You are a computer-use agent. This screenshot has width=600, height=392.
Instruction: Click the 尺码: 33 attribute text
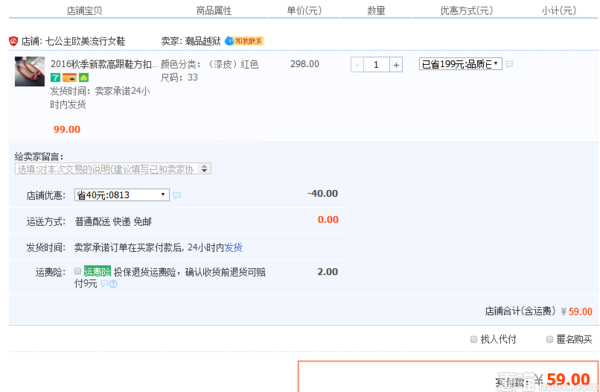coord(179,78)
